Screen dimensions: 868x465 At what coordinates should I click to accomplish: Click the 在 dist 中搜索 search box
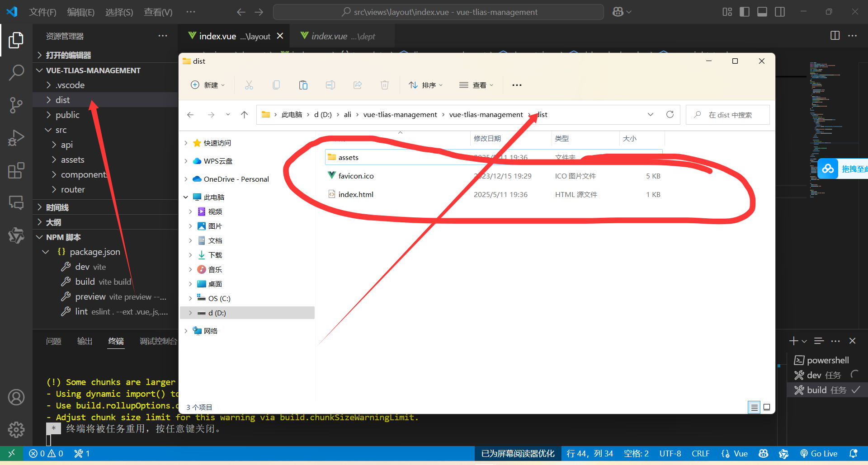point(728,115)
